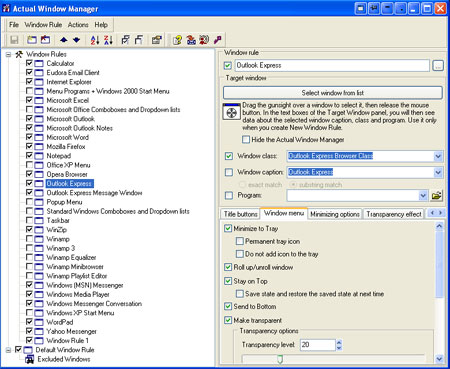450x369 pixels.
Task: Click the delete window rule icon with red arrow
Action: pyautogui.click(x=45, y=40)
